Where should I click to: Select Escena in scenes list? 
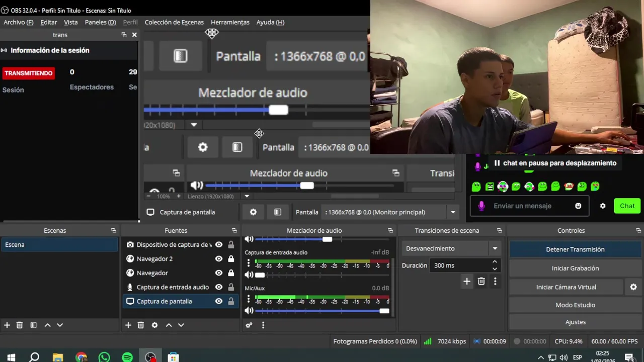click(59, 245)
